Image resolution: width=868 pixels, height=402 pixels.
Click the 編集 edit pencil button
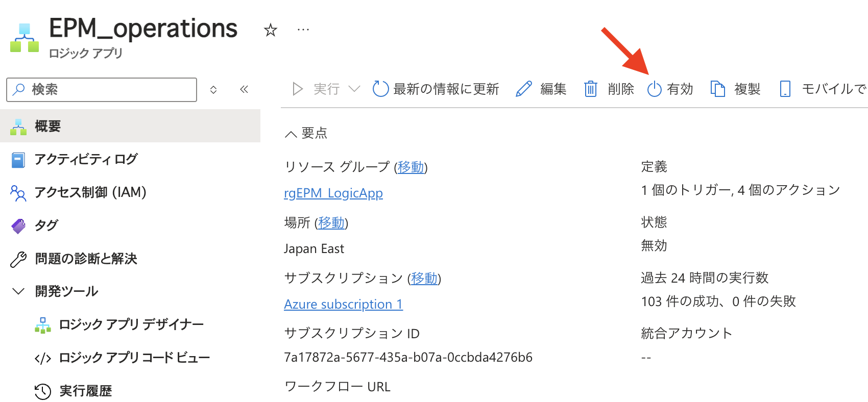click(x=541, y=89)
